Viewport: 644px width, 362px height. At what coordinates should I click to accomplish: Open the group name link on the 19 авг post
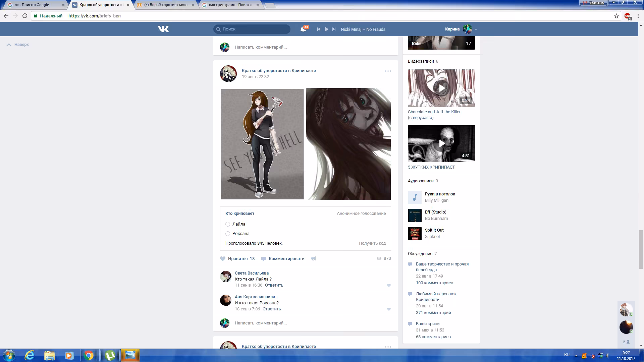point(279,71)
